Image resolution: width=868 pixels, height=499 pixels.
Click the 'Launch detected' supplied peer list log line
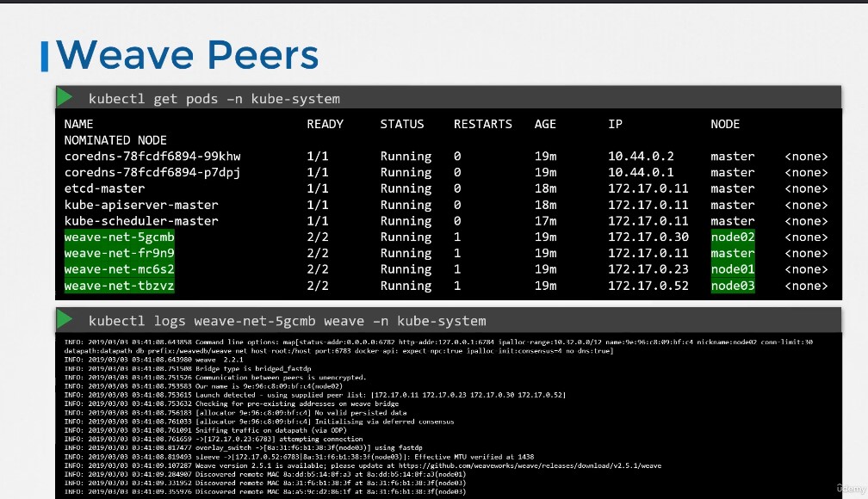point(315,395)
